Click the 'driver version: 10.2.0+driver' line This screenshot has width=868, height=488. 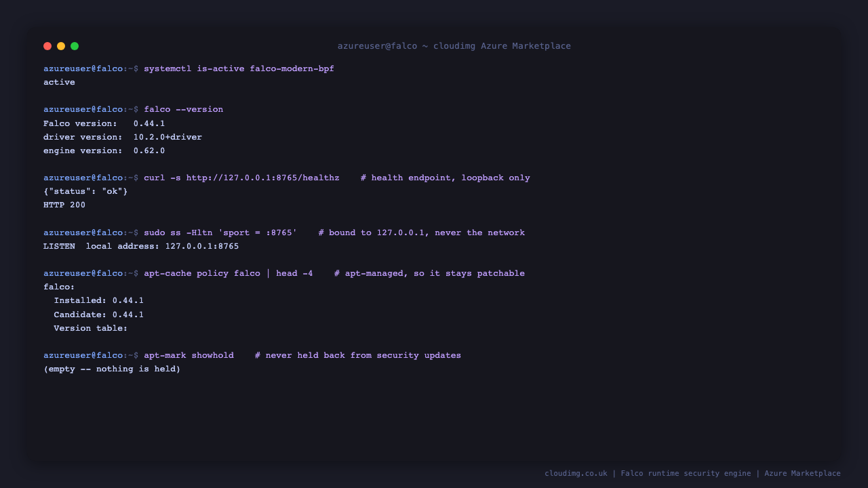[x=123, y=137]
